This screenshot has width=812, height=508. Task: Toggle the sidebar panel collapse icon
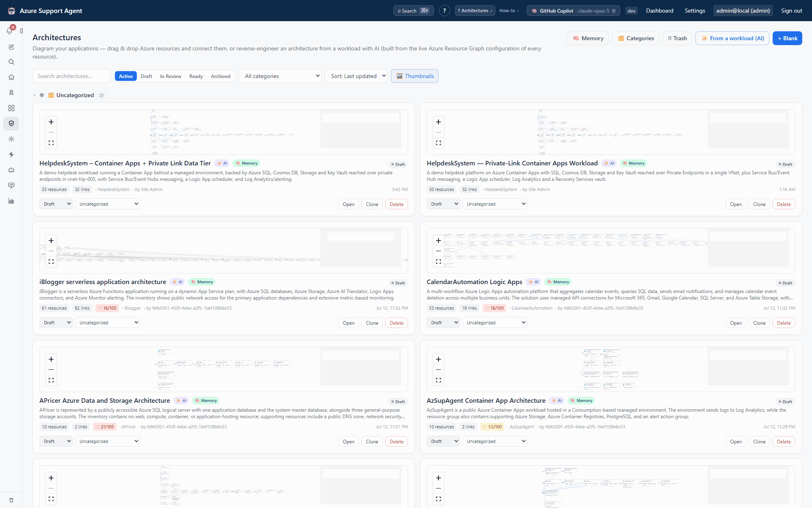[x=22, y=31]
